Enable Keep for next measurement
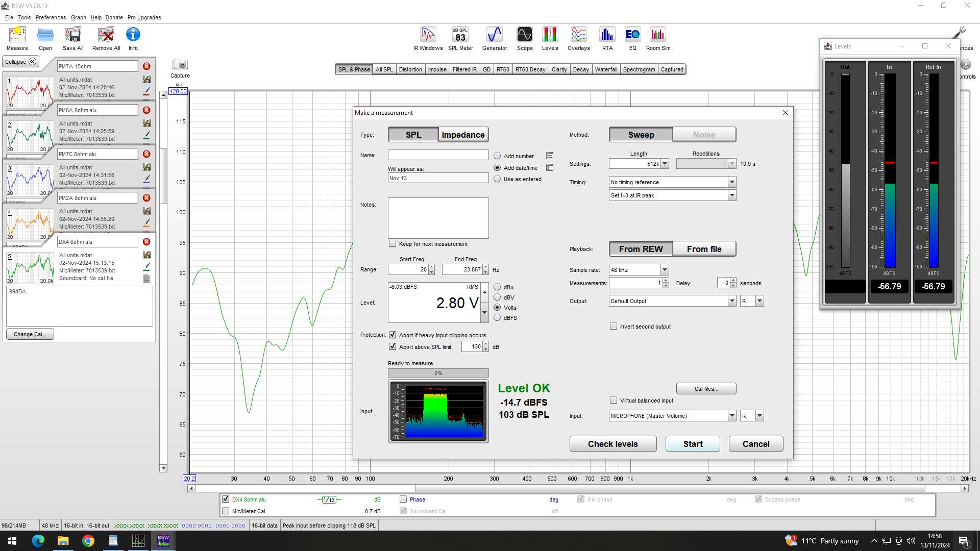 393,243
